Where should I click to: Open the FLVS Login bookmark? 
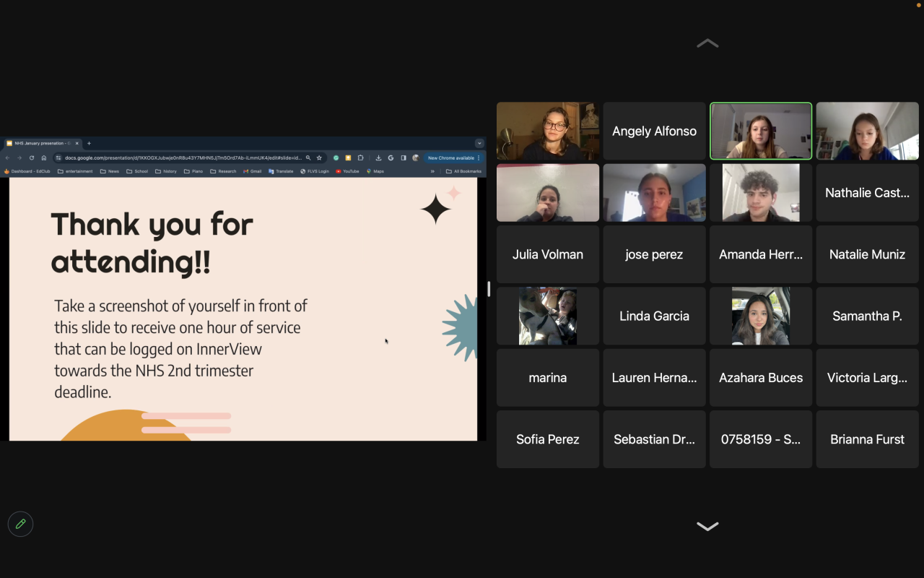[315, 171]
